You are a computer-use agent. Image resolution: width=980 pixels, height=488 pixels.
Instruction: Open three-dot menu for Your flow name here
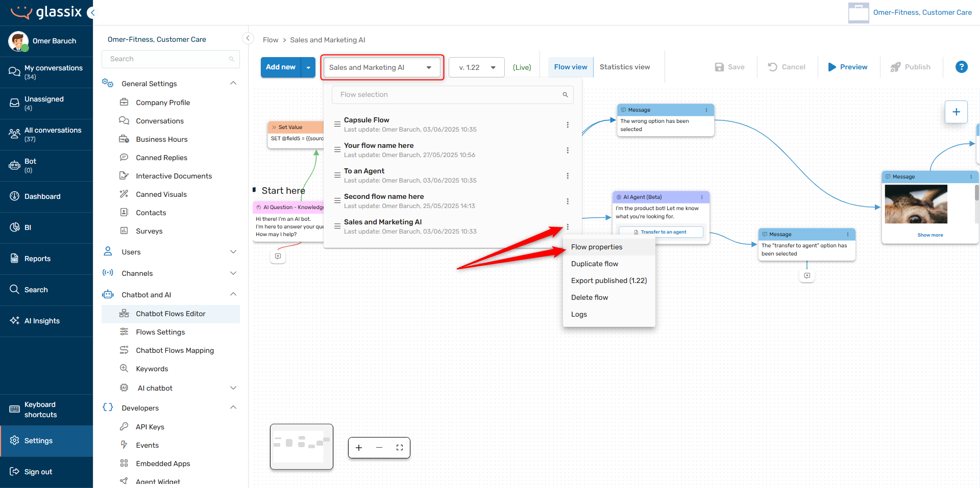click(568, 150)
